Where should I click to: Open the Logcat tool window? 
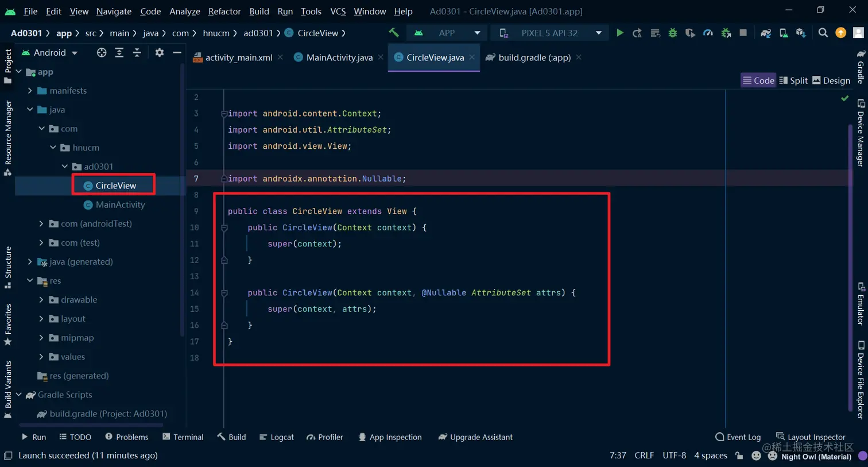(x=277, y=437)
